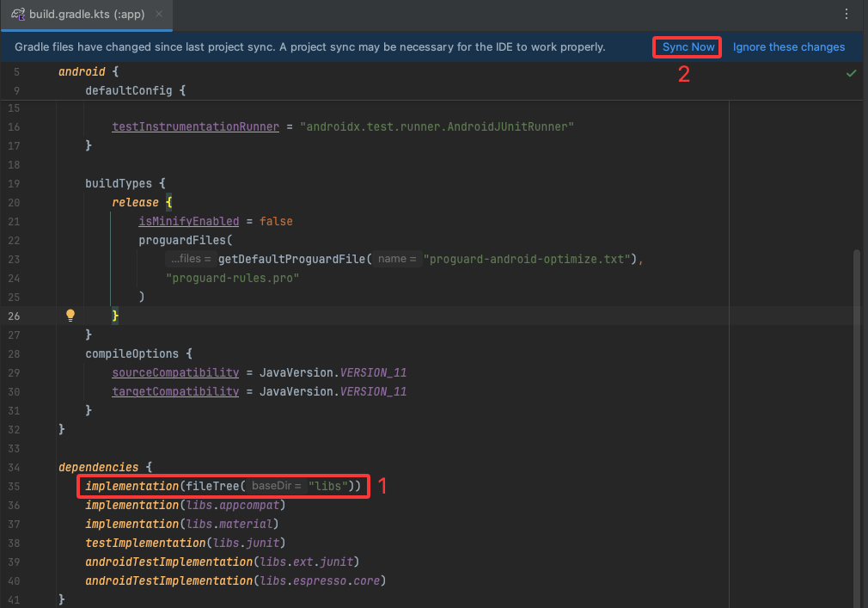Click Ignore these changes link
Image resolution: width=868 pixels, height=608 pixels.
click(788, 47)
